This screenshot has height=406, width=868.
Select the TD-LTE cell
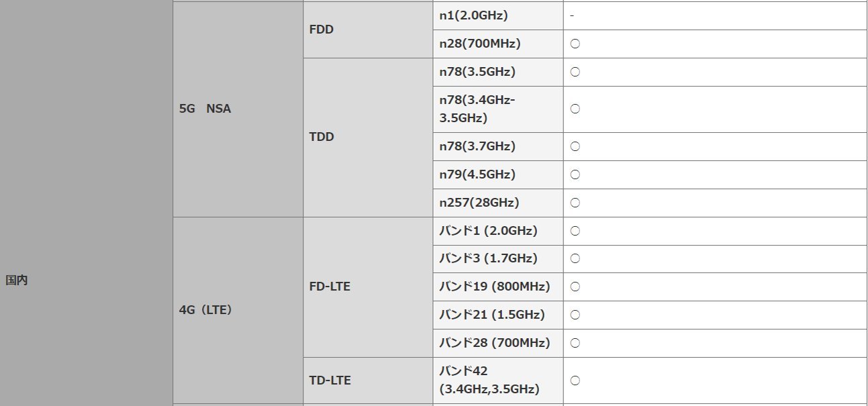pos(330,380)
